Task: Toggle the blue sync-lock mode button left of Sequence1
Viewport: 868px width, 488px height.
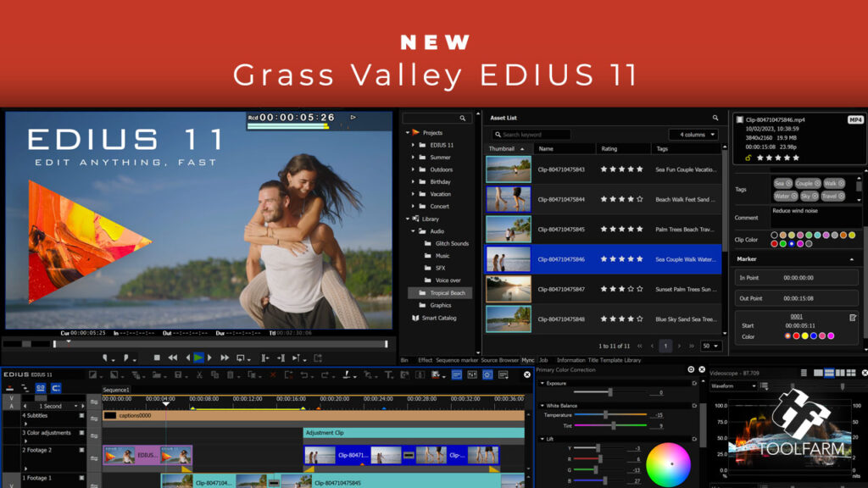Action: (56, 388)
